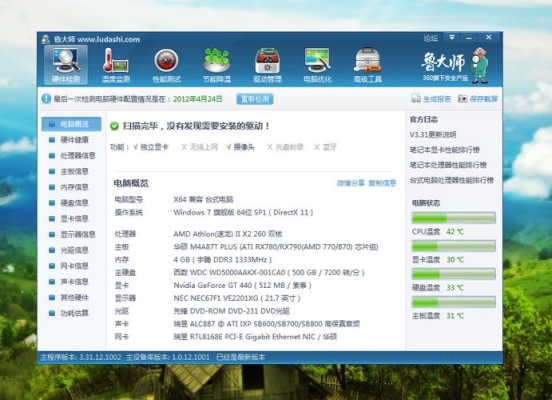The image size is (552, 400).
Task: Open 台式电脑处理器性能排行榜 link
Action: 452,181
